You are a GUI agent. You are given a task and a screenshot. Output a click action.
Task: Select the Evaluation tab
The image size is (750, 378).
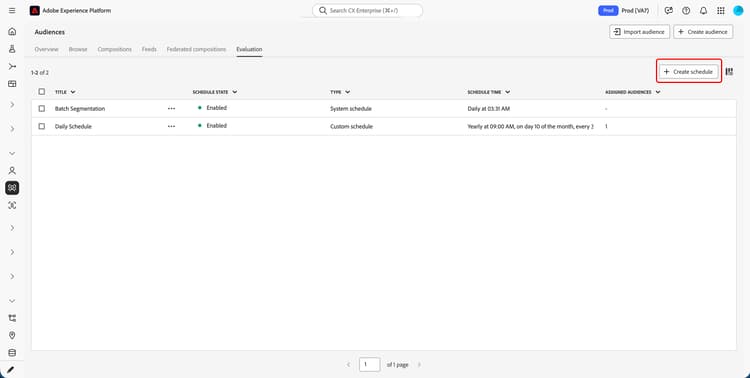coord(249,49)
